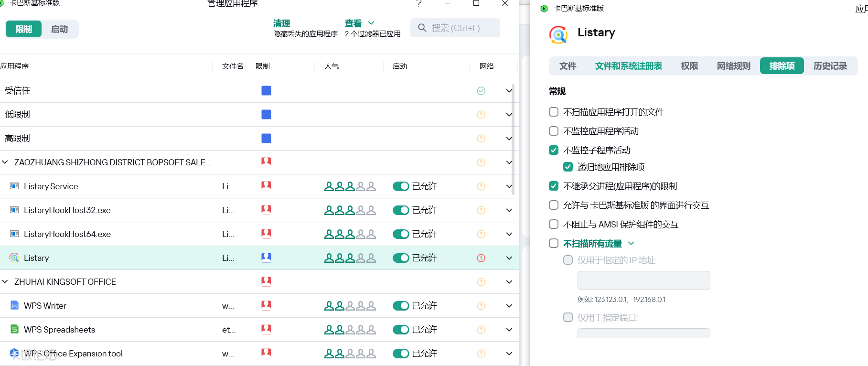
Task: Click the WPS Spreadsheets app icon
Action: 14,329
